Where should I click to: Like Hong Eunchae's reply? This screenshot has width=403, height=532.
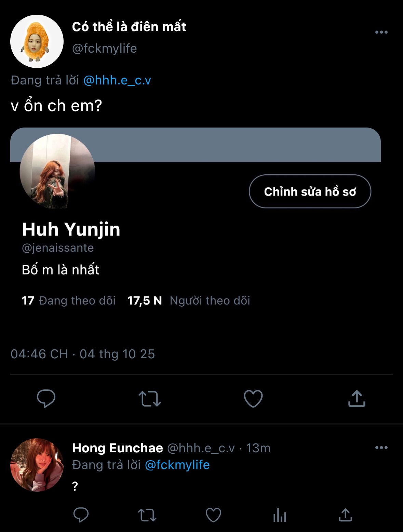[x=213, y=515]
